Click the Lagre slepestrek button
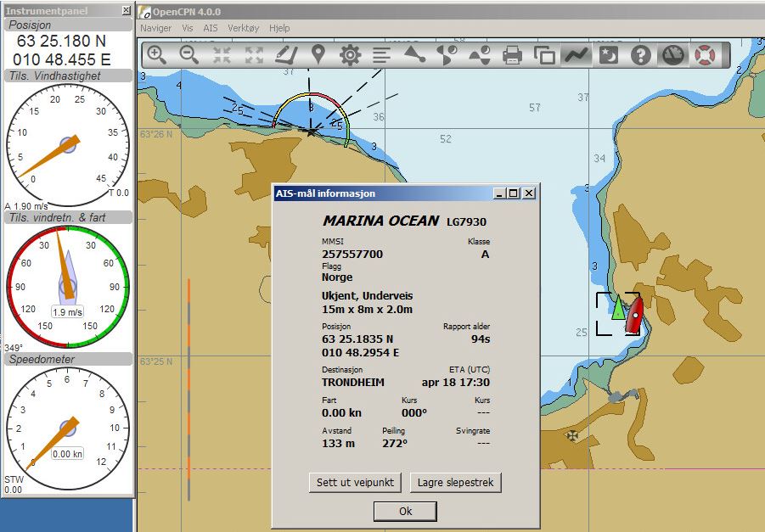 (456, 482)
